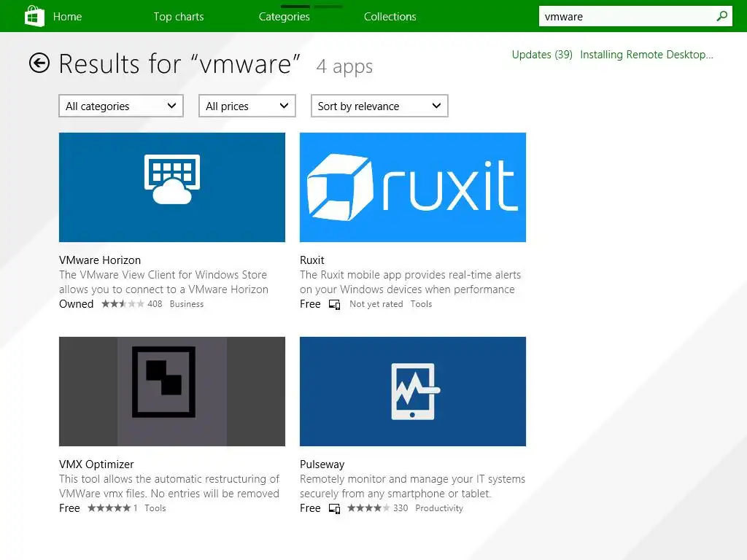Go to the Home tab
This screenshot has width=747, height=560.
pos(67,17)
